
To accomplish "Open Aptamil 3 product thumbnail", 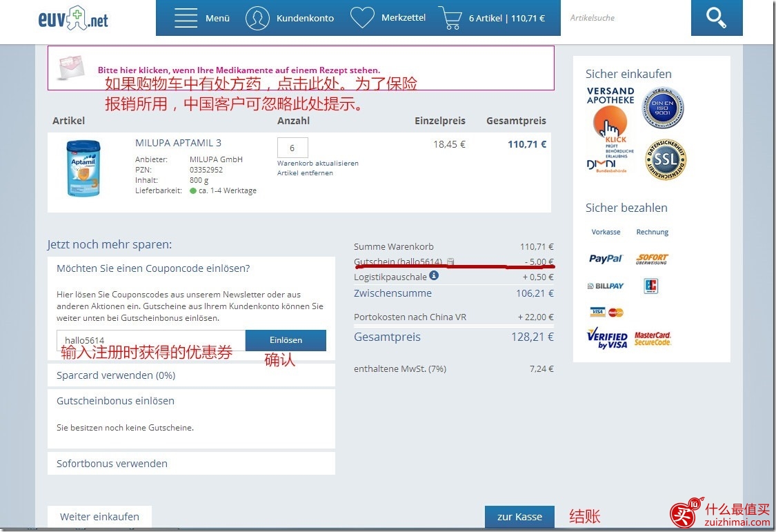I will tap(83, 169).
